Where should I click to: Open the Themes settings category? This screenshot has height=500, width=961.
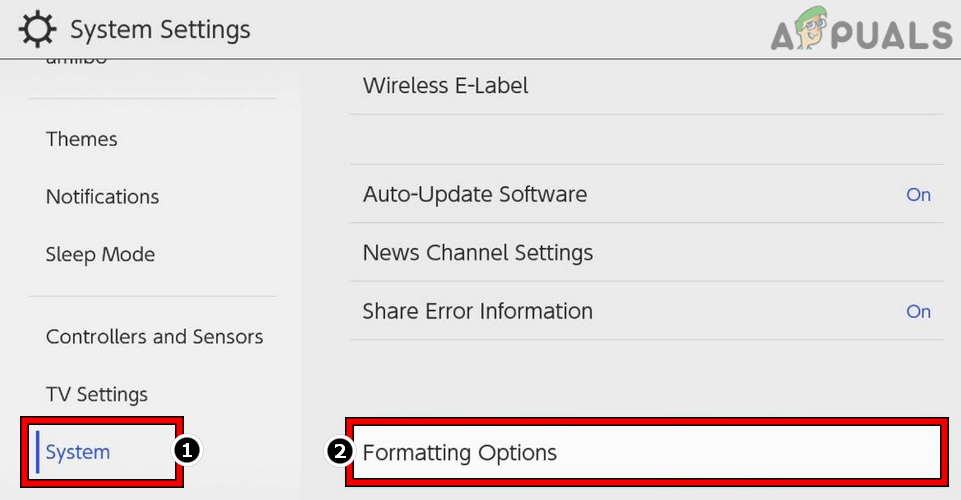pyautogui.click(x=82, y=139)
